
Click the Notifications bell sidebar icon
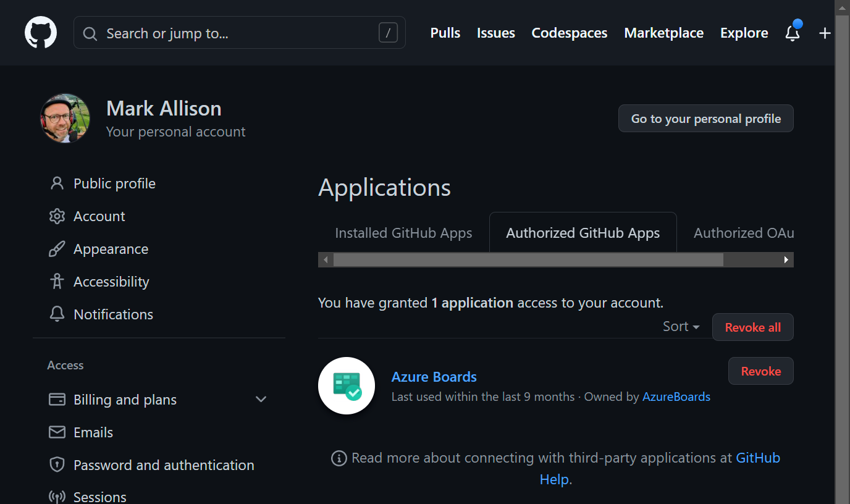[x=57, y=314]
